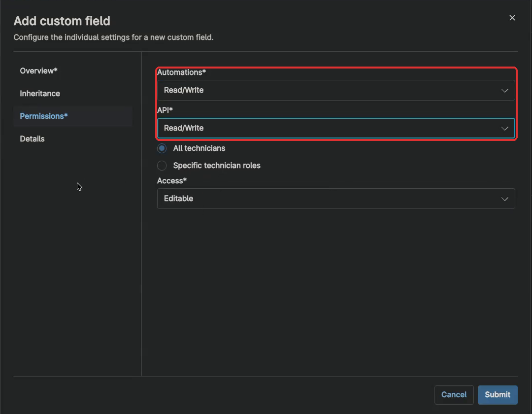Close the Add custom field dialog
The image size is (532, 414).
tap(512, 18)
